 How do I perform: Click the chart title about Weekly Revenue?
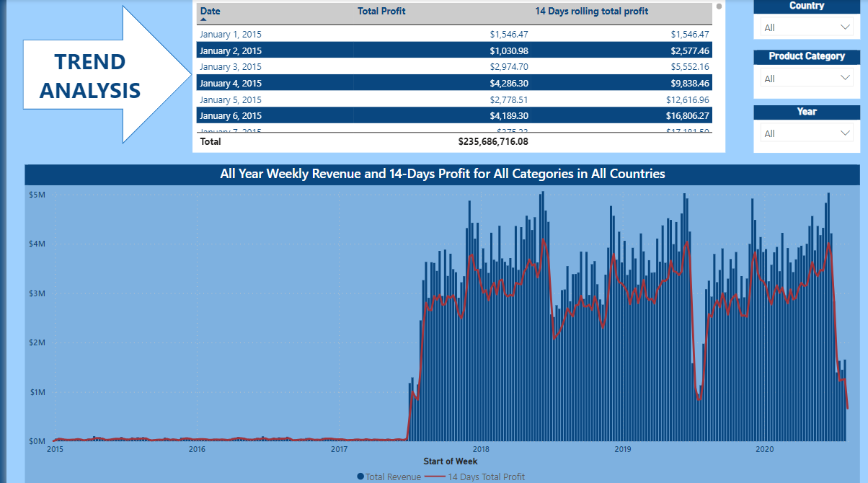point(443,174)
